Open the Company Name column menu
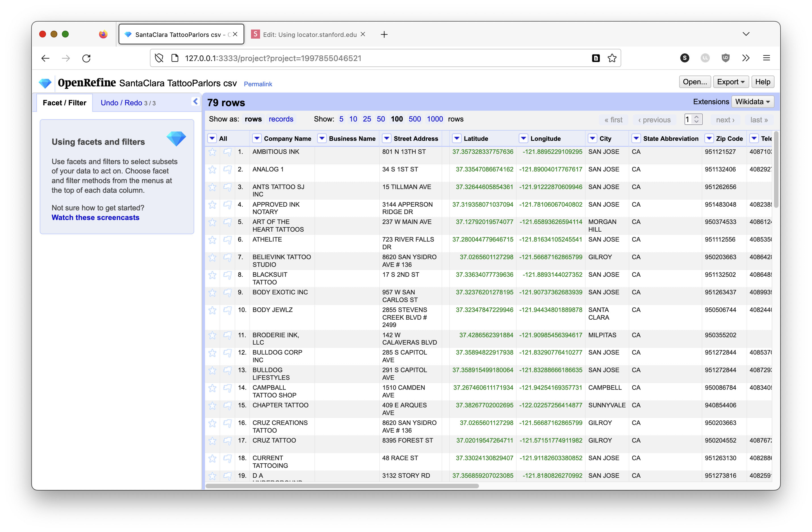 coord(257,139)
